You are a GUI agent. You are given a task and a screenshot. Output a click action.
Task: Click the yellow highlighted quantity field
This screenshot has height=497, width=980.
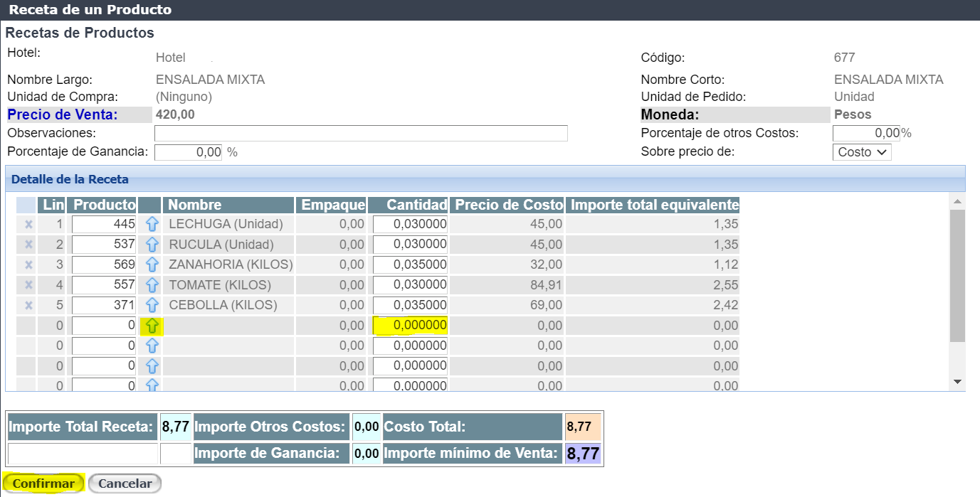coord(410,326)
